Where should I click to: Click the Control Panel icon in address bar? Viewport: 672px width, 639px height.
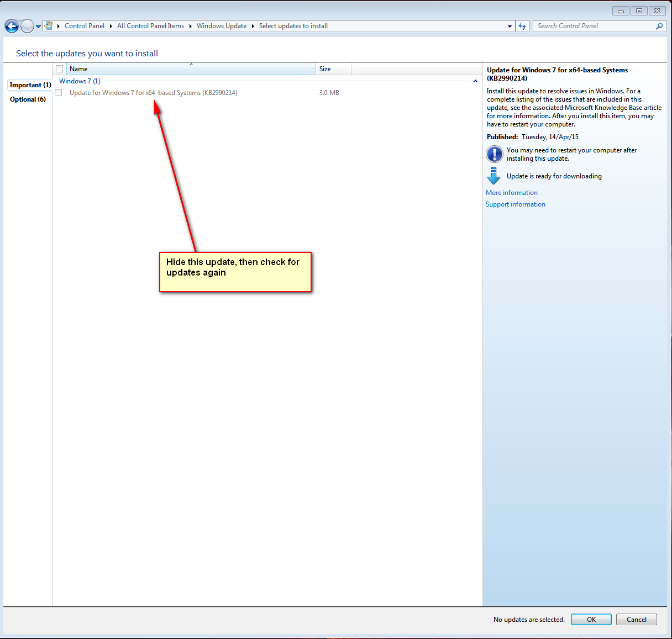pyautogui.click(x=49, y=25)
